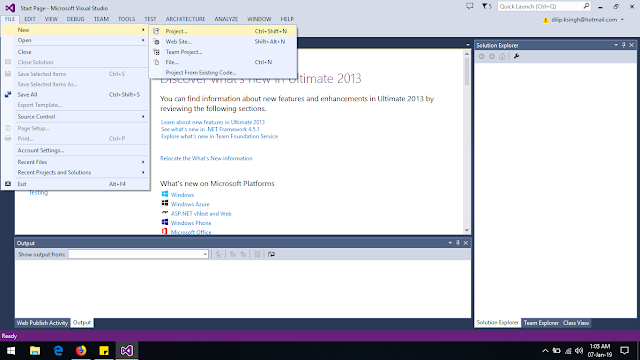Click Find Message in Code icon in Output

(x=219, y=254)
